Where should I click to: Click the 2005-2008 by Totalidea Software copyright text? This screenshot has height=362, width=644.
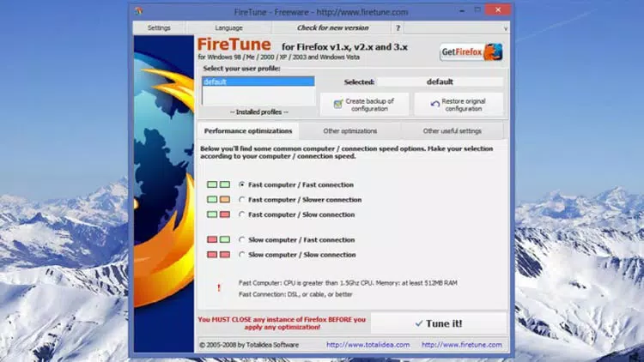tap(249, 345)
